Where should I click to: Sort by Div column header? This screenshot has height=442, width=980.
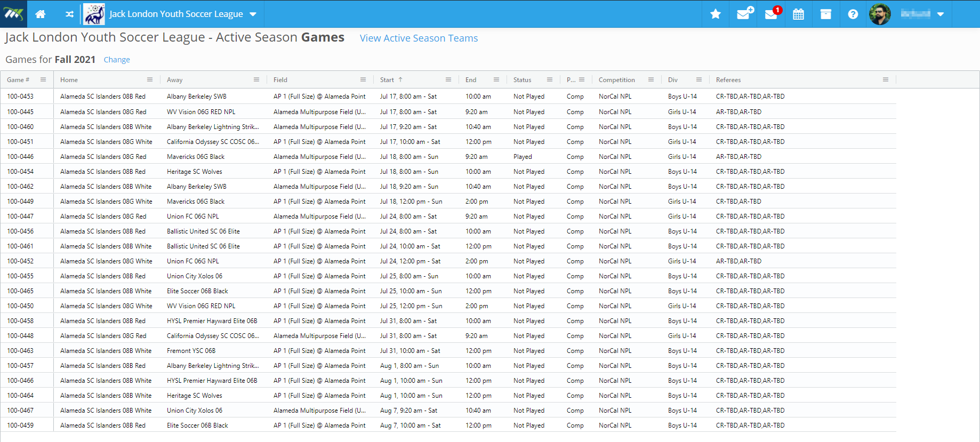pyautogui.click(x=673, y=80)
